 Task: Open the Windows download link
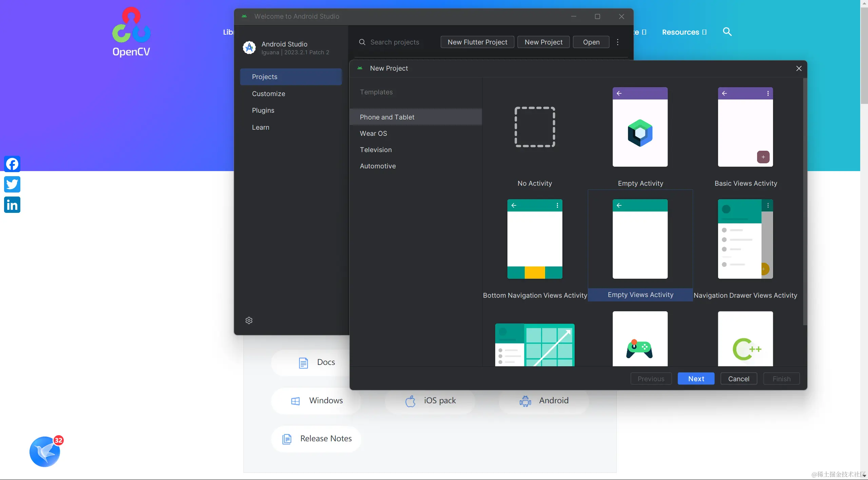pos(316,401)
